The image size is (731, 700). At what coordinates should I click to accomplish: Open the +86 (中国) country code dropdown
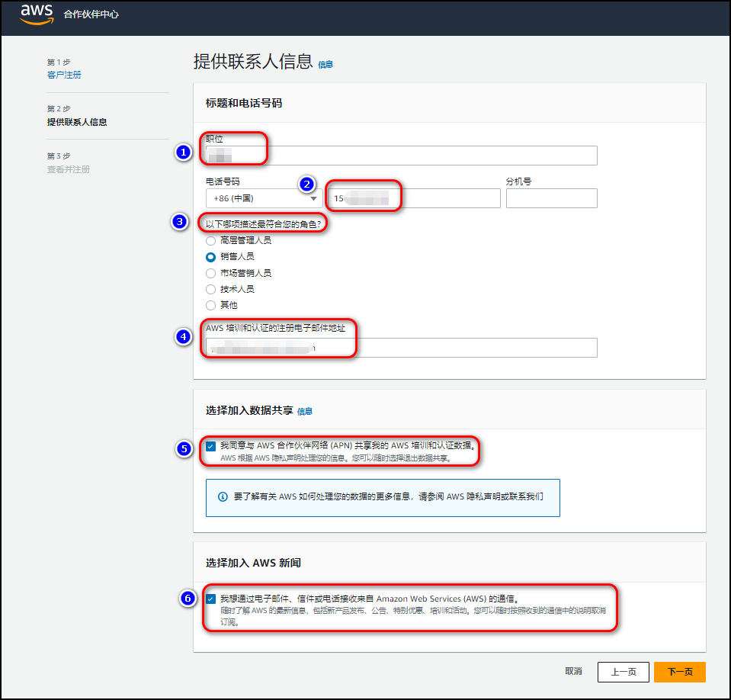click(x=265, y=198)
